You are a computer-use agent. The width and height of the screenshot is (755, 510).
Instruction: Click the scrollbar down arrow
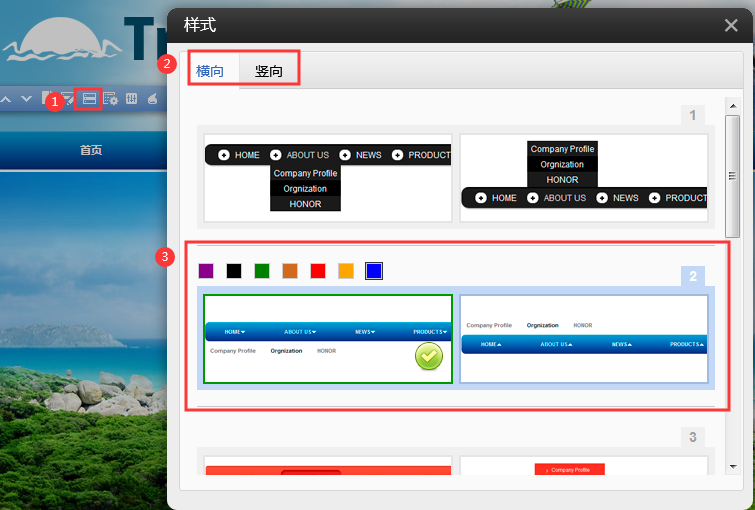coord(733,465)
